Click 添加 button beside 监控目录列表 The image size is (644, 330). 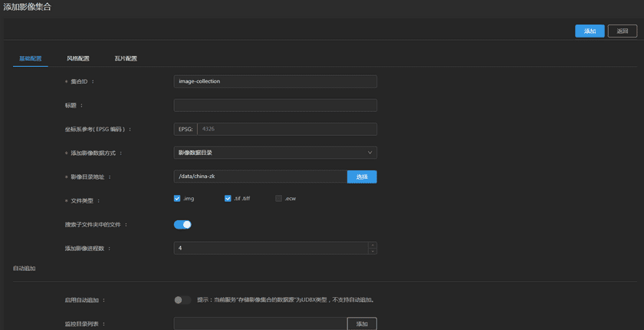pyautogui.click(x=362, y=324)
